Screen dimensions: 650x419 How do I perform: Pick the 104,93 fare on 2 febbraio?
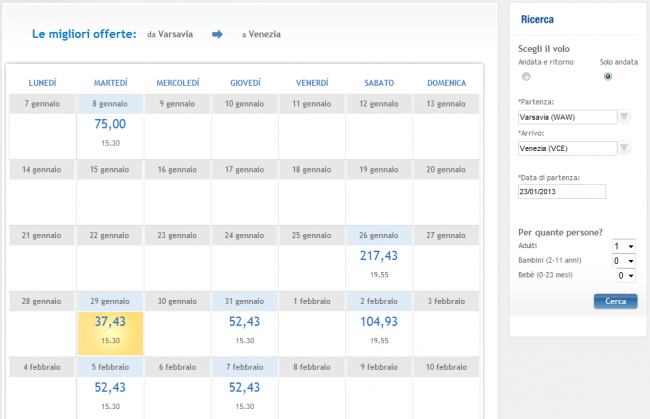click(x=379, y=322)
